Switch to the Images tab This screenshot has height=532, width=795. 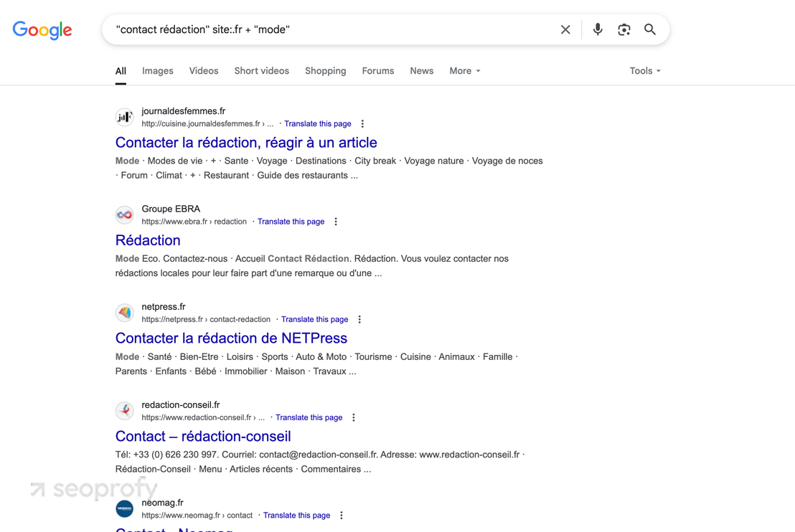tap(158, 71)
